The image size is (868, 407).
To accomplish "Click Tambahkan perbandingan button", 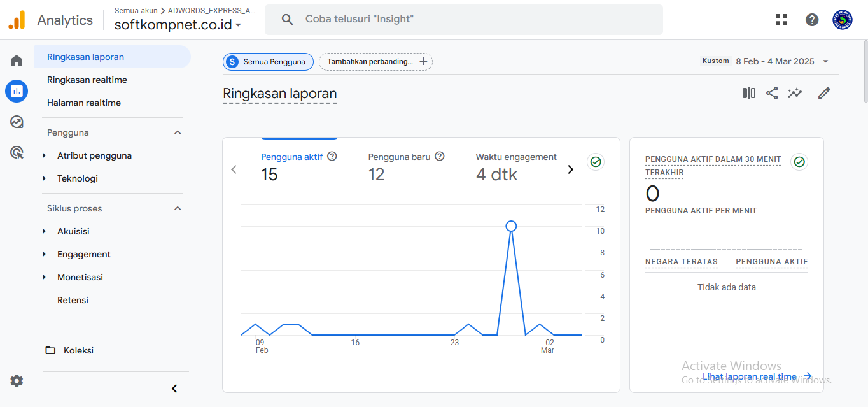I will pos(375,62).
